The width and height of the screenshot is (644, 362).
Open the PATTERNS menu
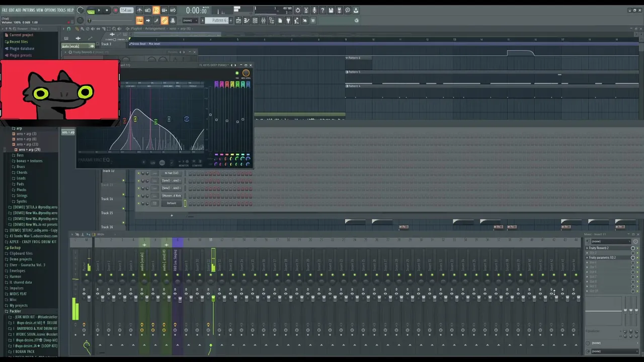[29, 10]
